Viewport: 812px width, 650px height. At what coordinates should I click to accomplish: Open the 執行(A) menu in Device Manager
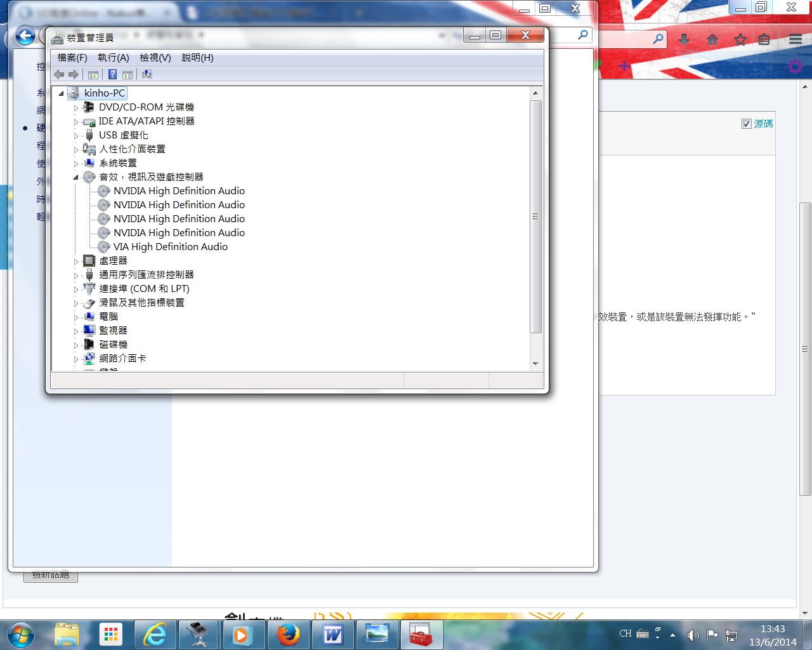pyautogui.click(x=114, y=58)
